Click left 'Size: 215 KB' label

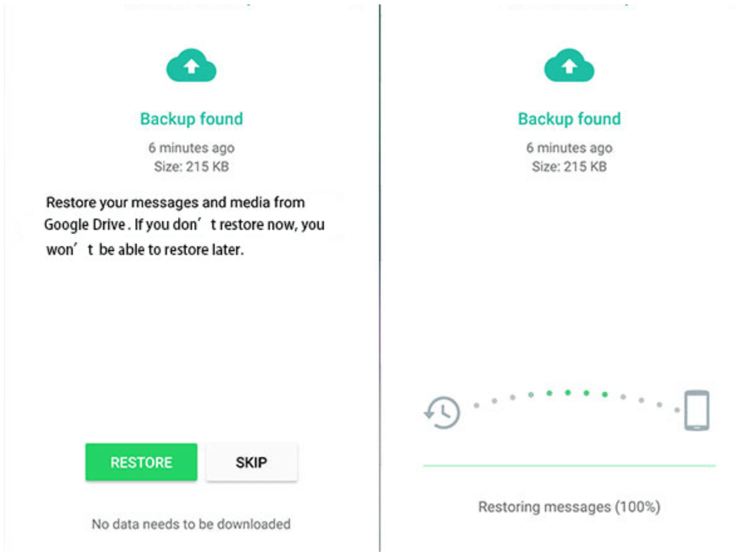[191, 166]
